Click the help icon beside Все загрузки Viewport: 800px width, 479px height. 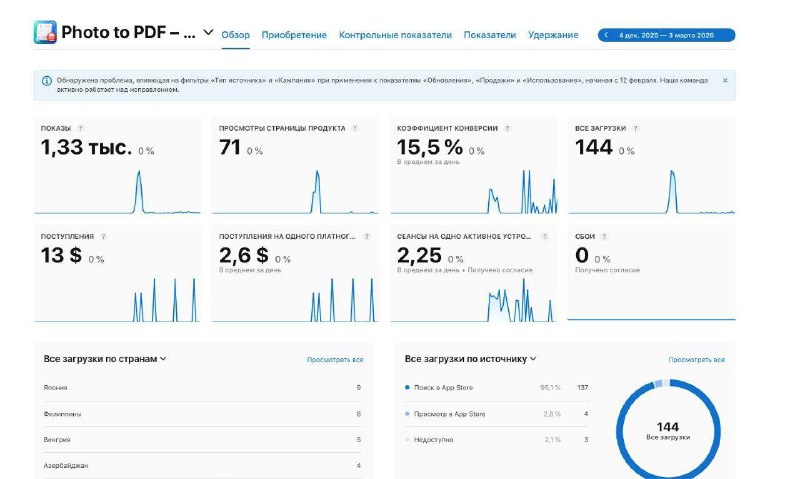[x=635, y=129]
